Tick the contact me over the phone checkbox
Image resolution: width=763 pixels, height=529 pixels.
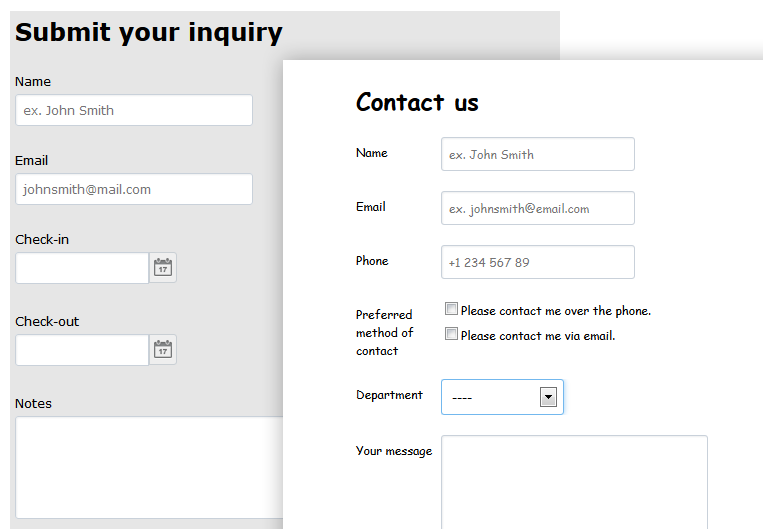click(451, 309)
